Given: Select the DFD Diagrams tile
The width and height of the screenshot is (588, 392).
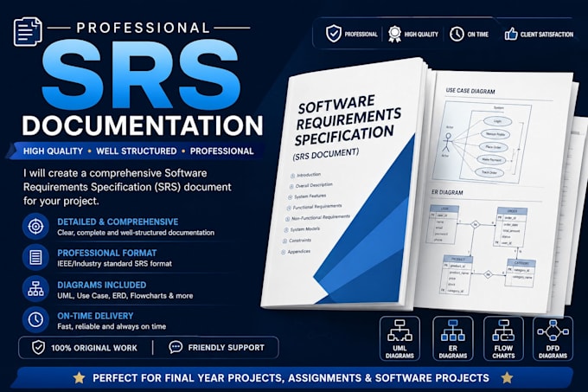Looking at the screenshot, I should click(x=553, y=338).
